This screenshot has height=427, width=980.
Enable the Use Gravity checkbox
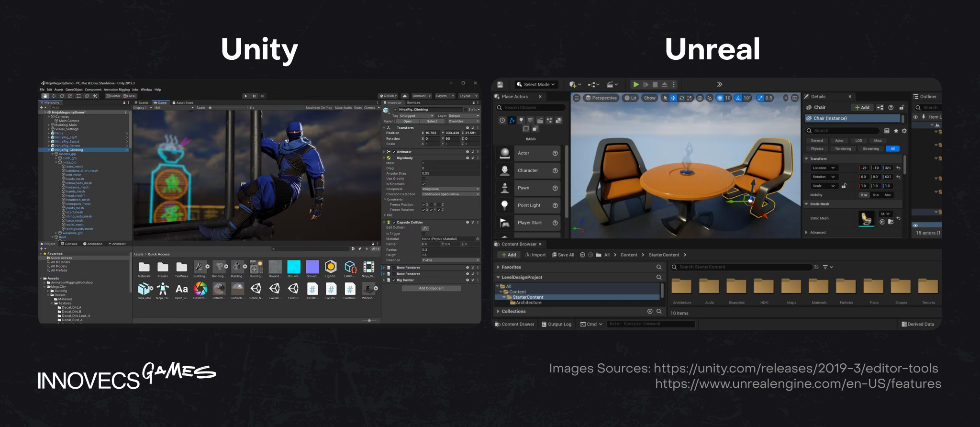[x=423, y=179]
